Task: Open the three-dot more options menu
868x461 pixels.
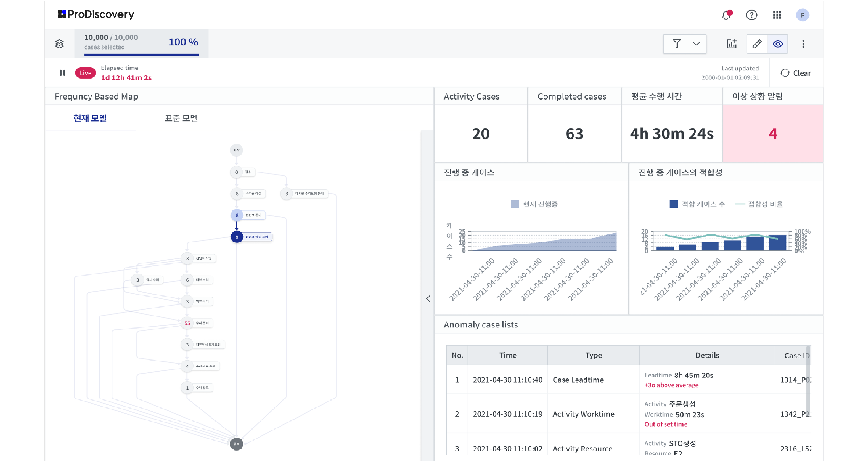Action: 803,44
